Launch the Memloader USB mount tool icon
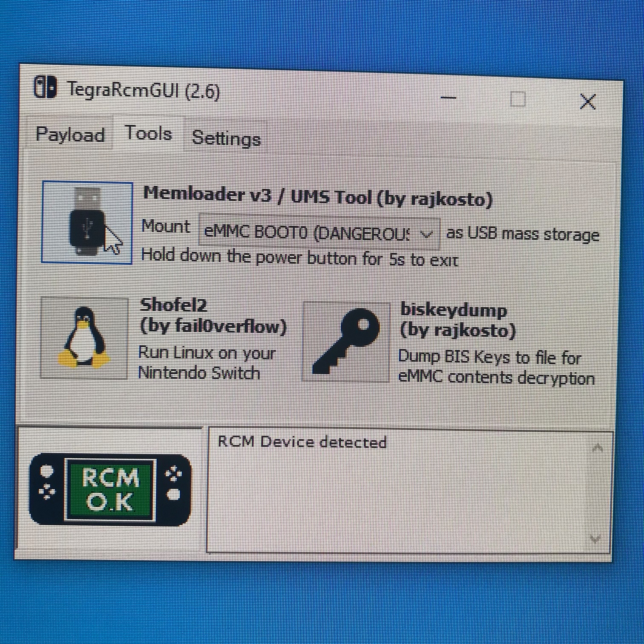Screen dimensions: 644x644 tap(87, 223)
